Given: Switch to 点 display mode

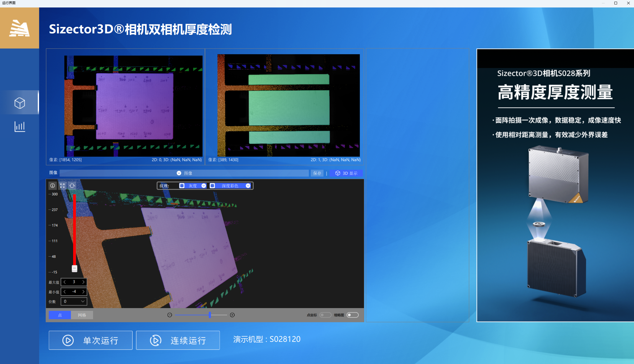Looking at the screenshot, I should (x=60, y=315).
